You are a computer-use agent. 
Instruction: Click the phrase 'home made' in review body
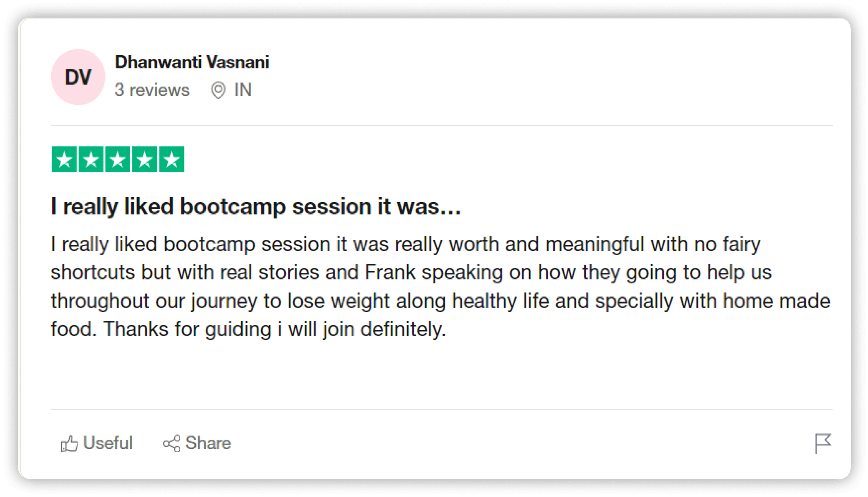tap(776, 301)
